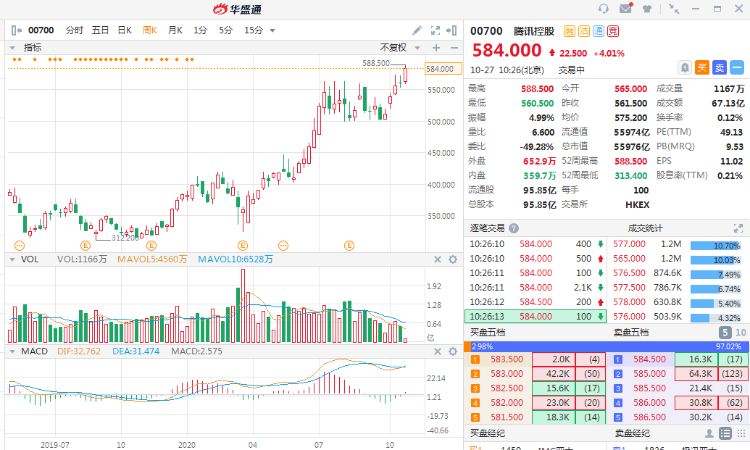Click the 融 margin tag icon
This screenshot has height=450, width=750.
569,32
